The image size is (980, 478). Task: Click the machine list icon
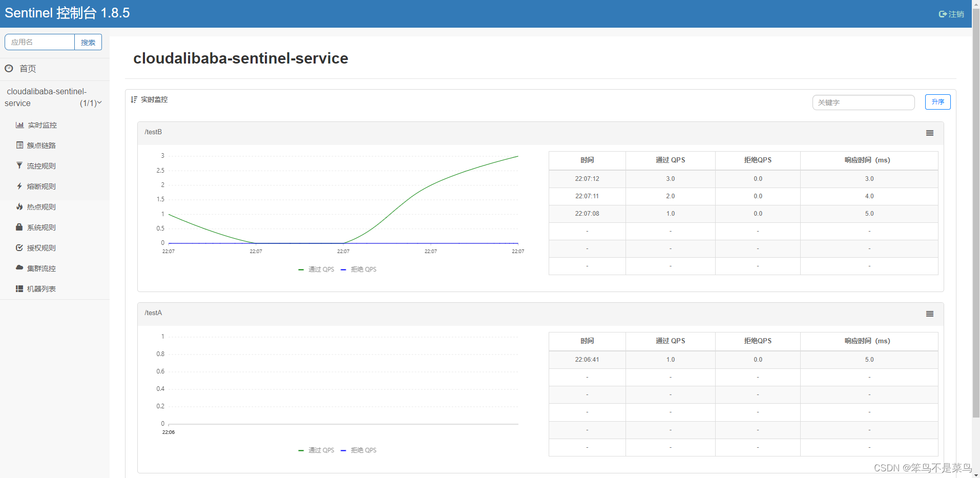tap(19, 289)
